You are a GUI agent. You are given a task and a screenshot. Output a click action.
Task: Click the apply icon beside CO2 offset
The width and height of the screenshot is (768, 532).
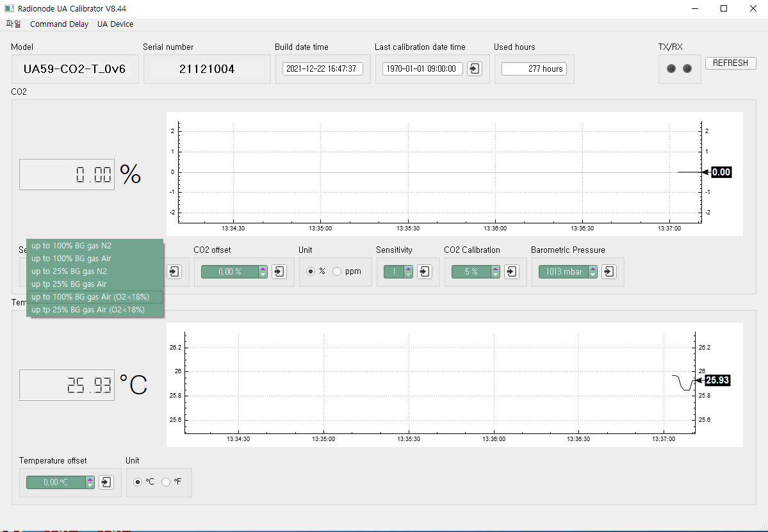tap(279, 271)
